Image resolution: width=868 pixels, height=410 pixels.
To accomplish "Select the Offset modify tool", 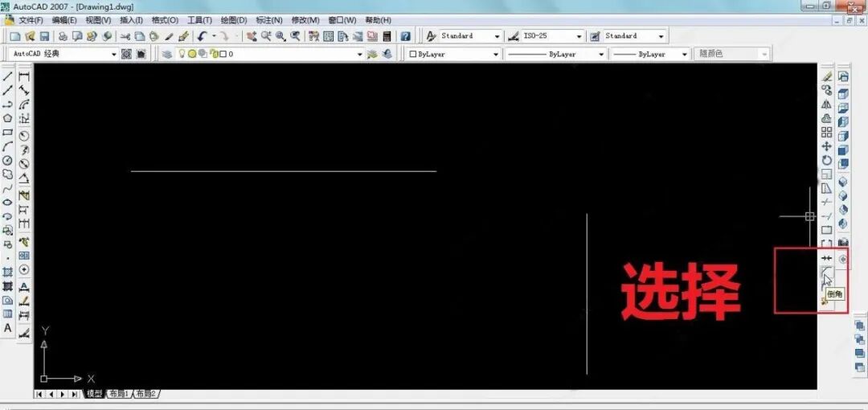I will tap(826, 118).
